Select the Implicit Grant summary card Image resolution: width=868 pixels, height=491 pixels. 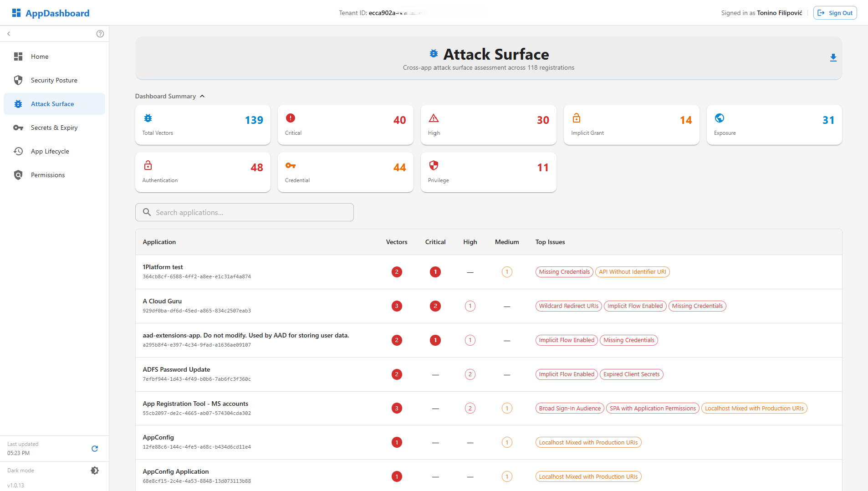[x=631, y=125]
